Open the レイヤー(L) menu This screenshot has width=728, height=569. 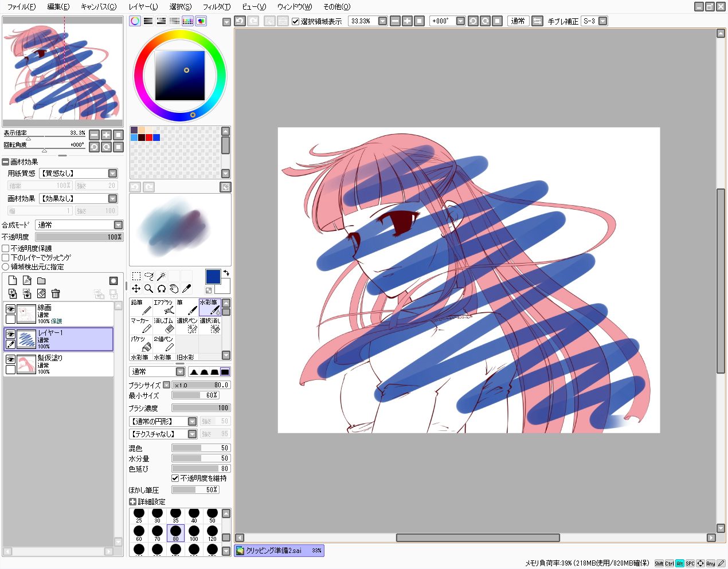tap(143, 7)
